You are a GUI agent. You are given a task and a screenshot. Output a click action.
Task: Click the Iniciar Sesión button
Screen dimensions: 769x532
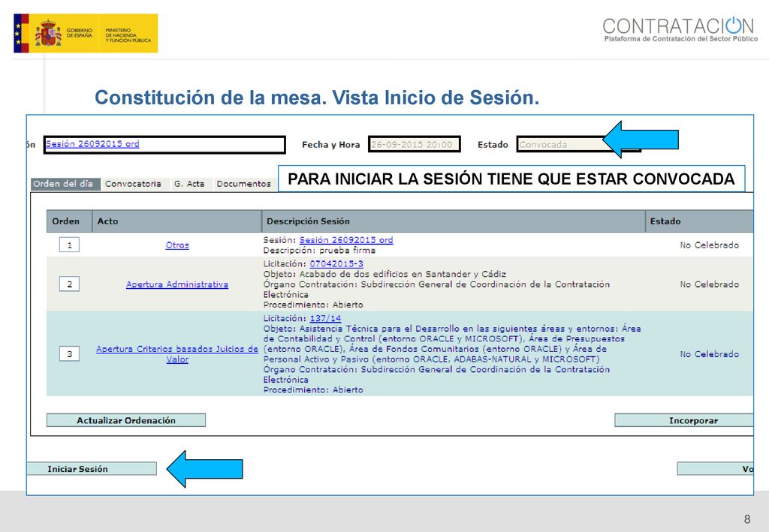[92, 469]
